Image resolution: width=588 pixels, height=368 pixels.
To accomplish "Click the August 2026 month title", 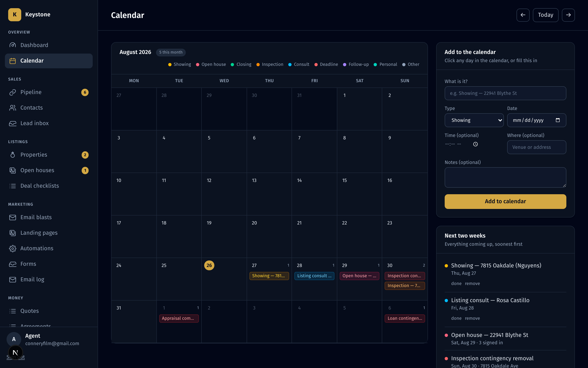I will (x=135, y=52).
